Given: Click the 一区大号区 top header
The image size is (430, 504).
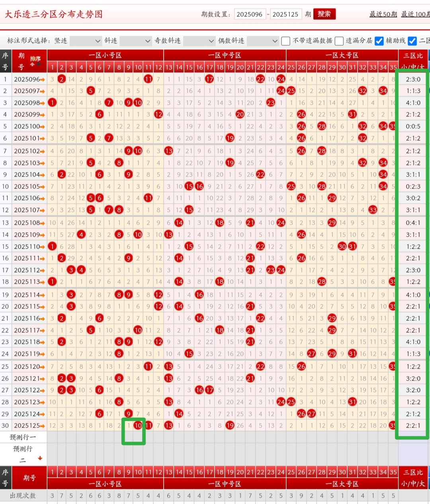Looking at the screenshot, I should (x=342, y=55).
